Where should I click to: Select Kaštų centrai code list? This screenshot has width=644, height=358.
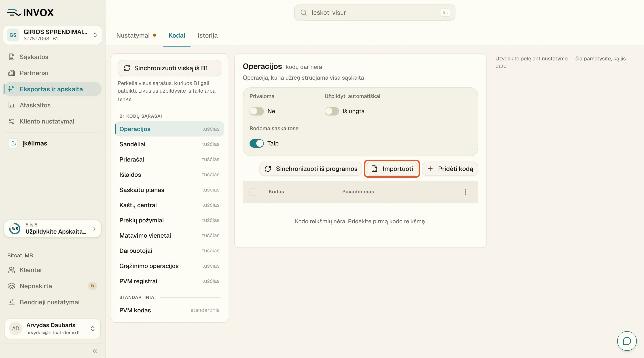(169, 205)
